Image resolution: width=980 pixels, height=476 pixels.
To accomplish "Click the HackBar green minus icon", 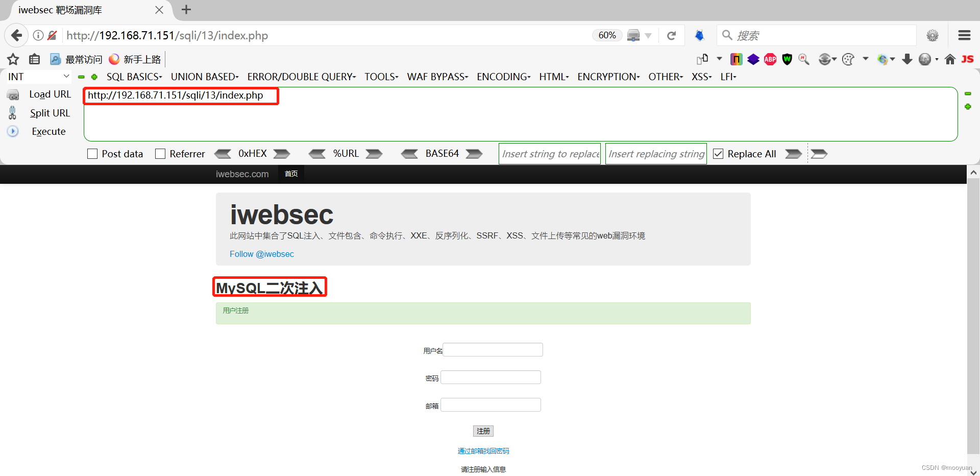I will [81, 77].
